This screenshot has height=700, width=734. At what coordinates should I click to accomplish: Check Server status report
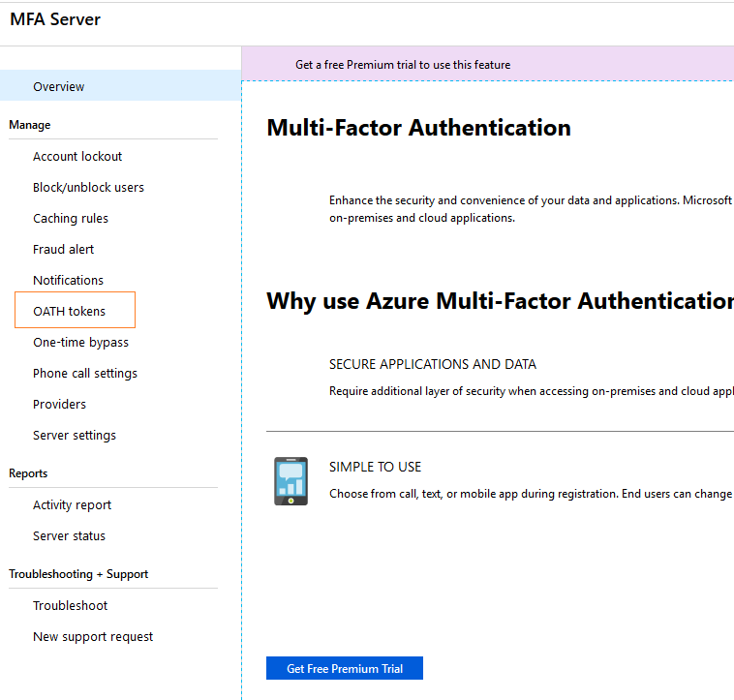point(70,535)
